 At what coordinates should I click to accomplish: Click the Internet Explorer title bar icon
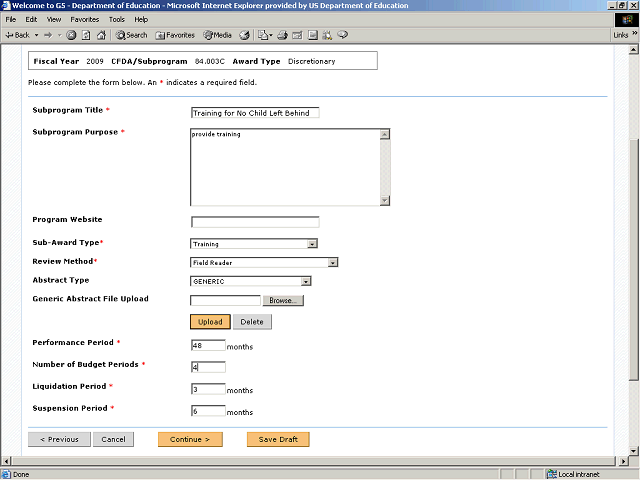6,5
